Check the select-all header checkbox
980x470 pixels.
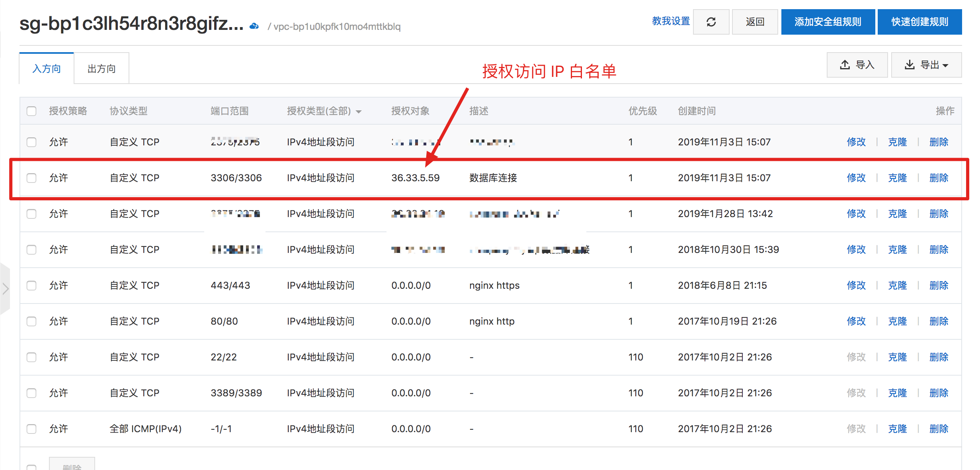pos(31,111)
